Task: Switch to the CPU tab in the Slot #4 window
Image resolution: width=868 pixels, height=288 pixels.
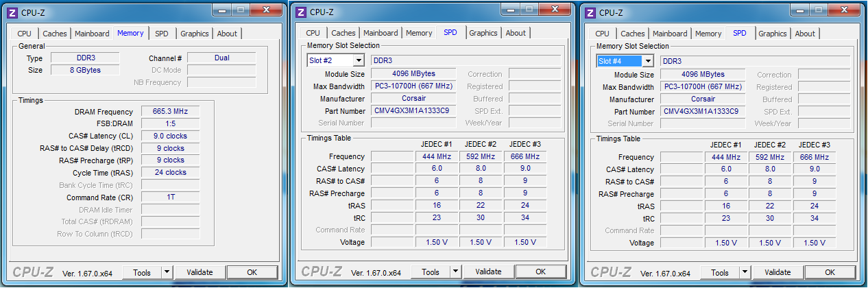Action: click(602, 34)
